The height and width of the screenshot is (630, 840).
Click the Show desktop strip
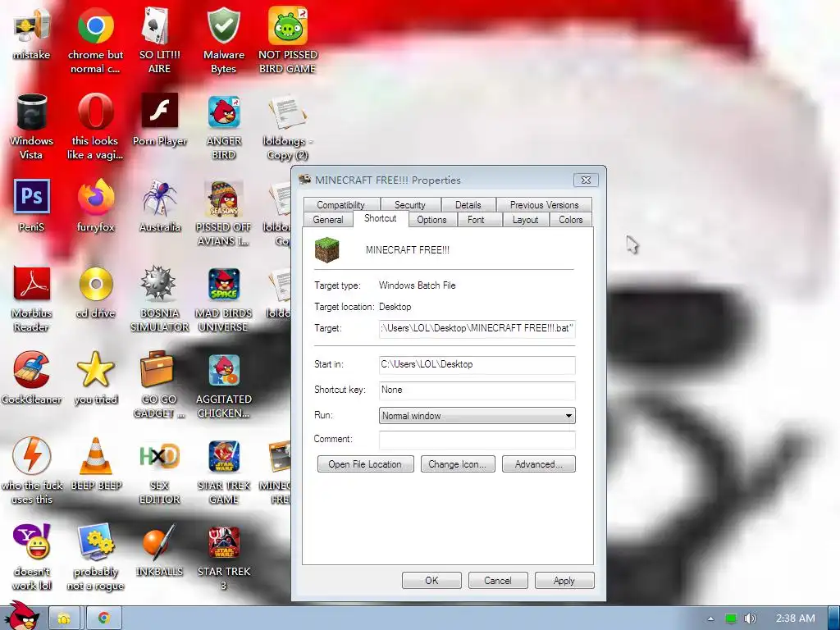[x=833, y=619]
